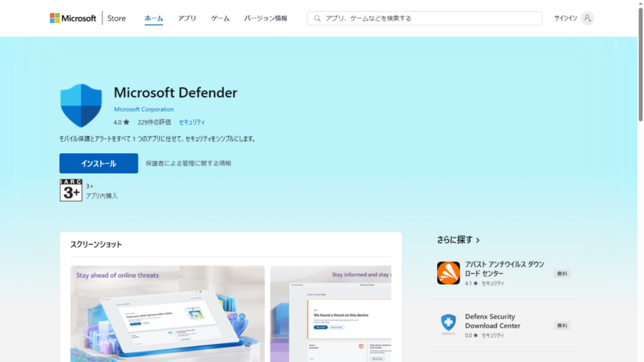The height and width of the screenshot is (362, 644).
Task: Click the Microsoft logo in the header
Action: [73, 18]
